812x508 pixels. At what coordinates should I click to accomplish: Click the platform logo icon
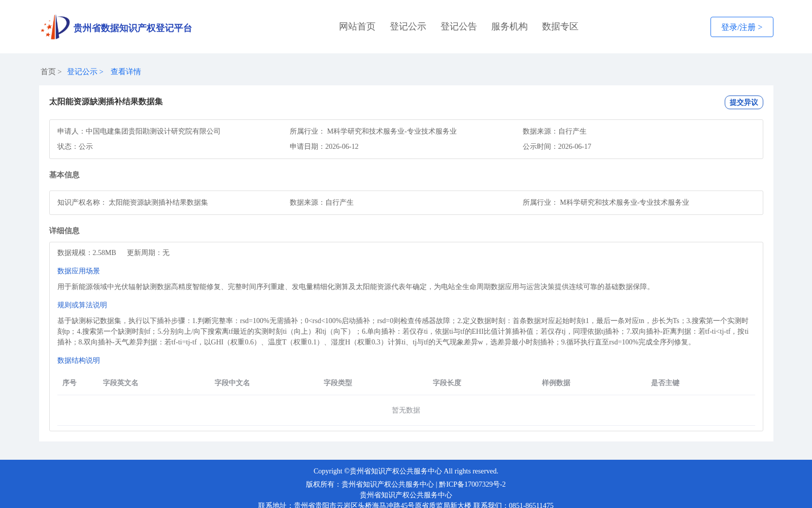coord(55,27)
